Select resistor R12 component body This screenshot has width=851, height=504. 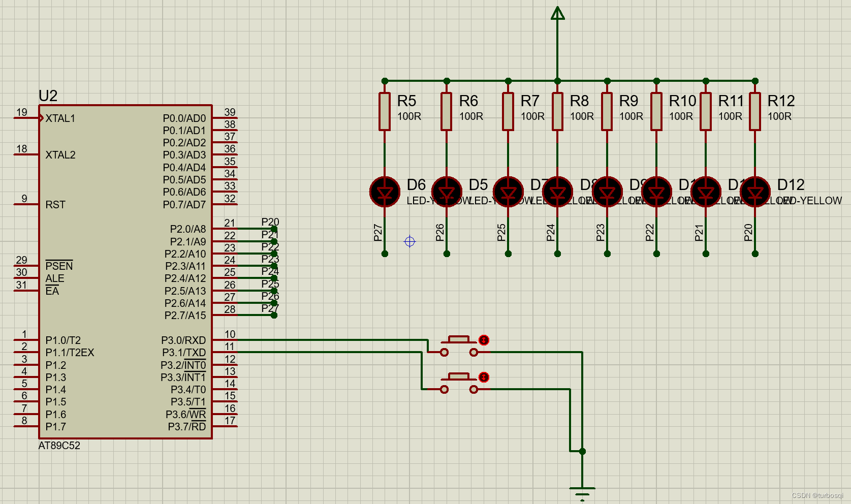click(755, 111)
